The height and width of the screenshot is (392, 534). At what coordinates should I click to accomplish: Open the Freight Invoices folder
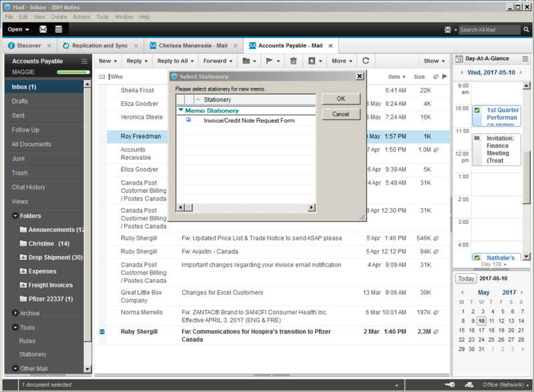click(51, 285)
